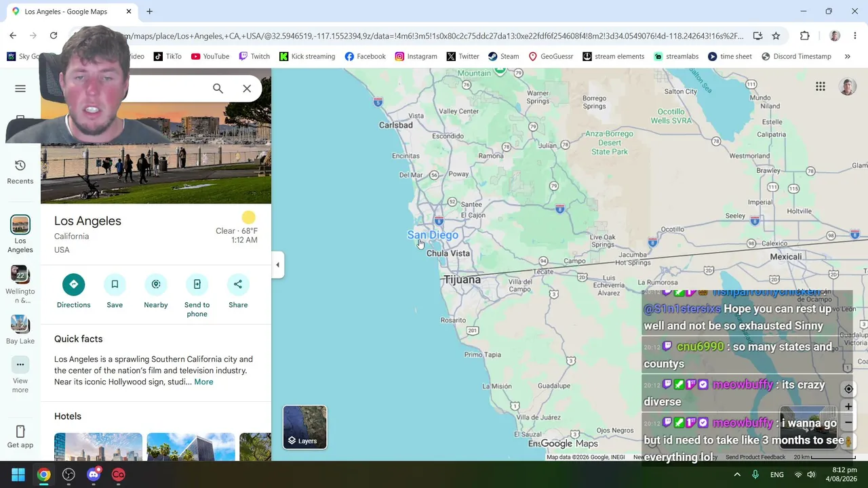Image resolution: width=868 pixels, height=488 pixels.
Task: Open the Twitch bookmark
Action: pos(254,56)
